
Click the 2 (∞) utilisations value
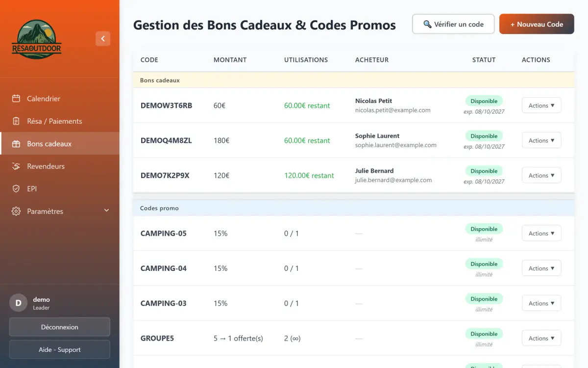click(x=293, y=338)
